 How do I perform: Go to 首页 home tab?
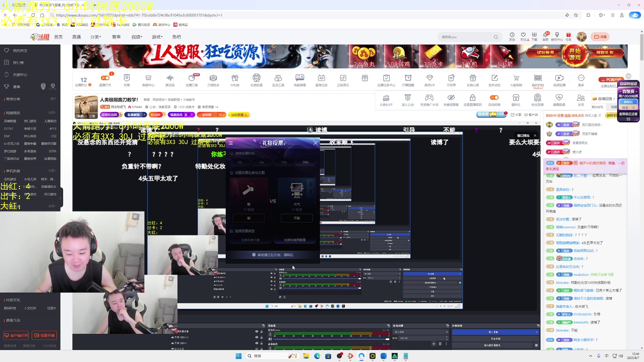[x=58, y=37]
